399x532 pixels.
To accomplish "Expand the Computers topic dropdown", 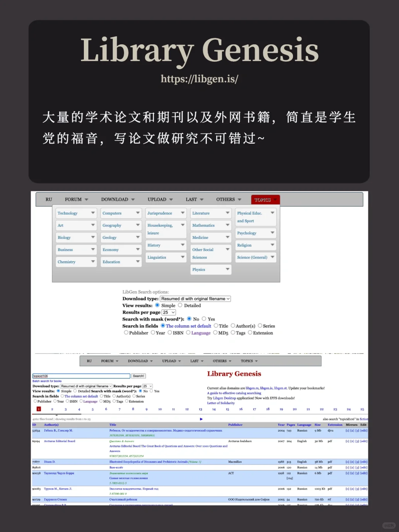I will pos(121,213).
